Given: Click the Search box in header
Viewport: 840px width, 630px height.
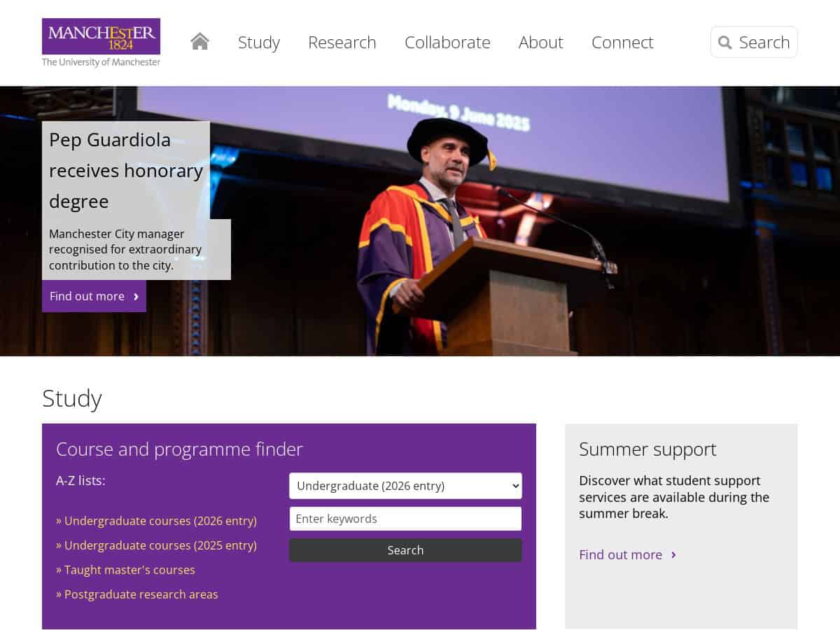Looking at the screenshot, I should (x=754, y=42).
